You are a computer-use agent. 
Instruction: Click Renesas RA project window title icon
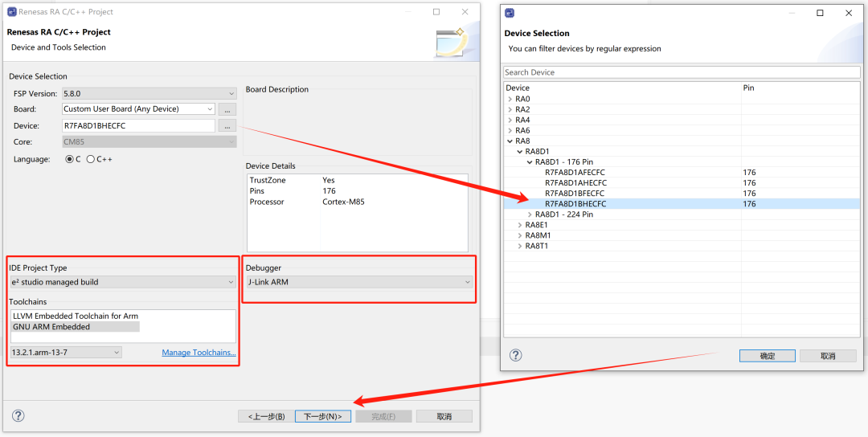(11, 11)
